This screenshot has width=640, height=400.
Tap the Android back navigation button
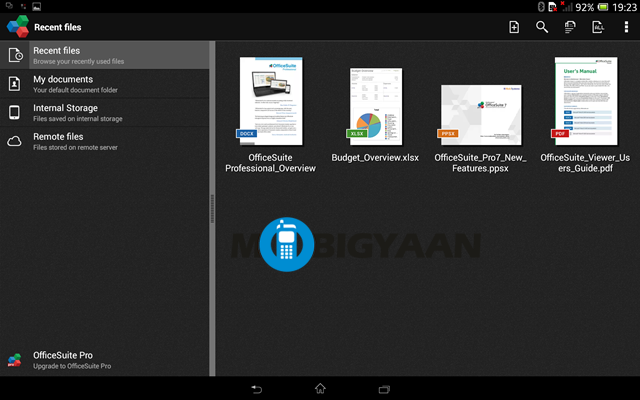click(256, 389)
